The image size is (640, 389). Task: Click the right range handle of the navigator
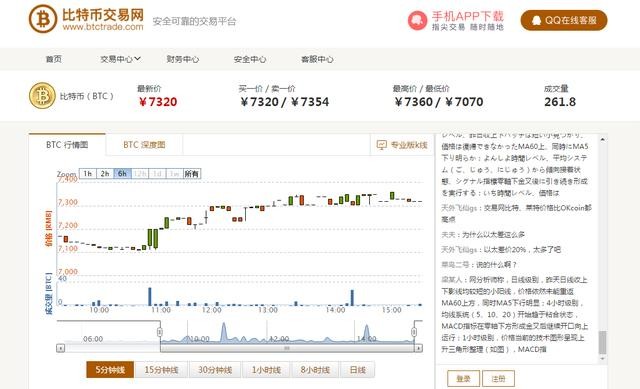click(x=414, y=332)
